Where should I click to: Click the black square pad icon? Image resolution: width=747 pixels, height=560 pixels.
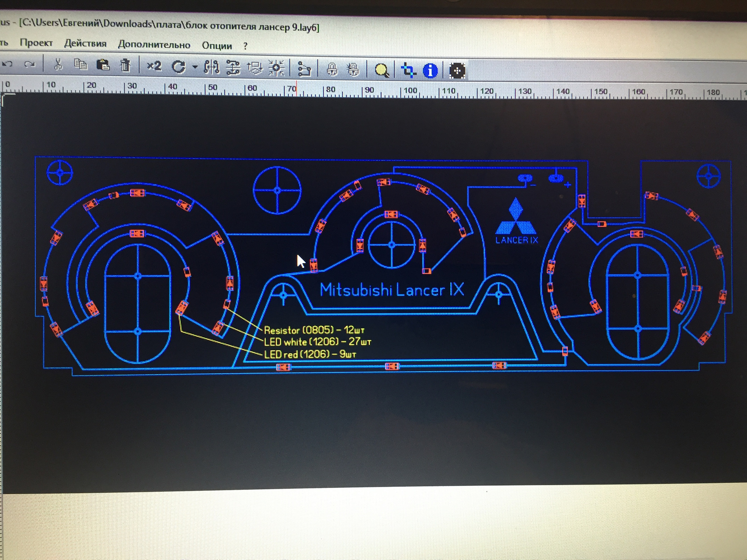pyautogui.click(x=457, y=71)
